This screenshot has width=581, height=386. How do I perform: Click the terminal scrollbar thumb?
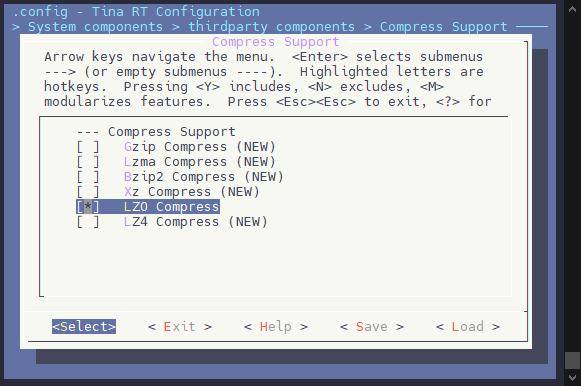(x=572, y=360)
